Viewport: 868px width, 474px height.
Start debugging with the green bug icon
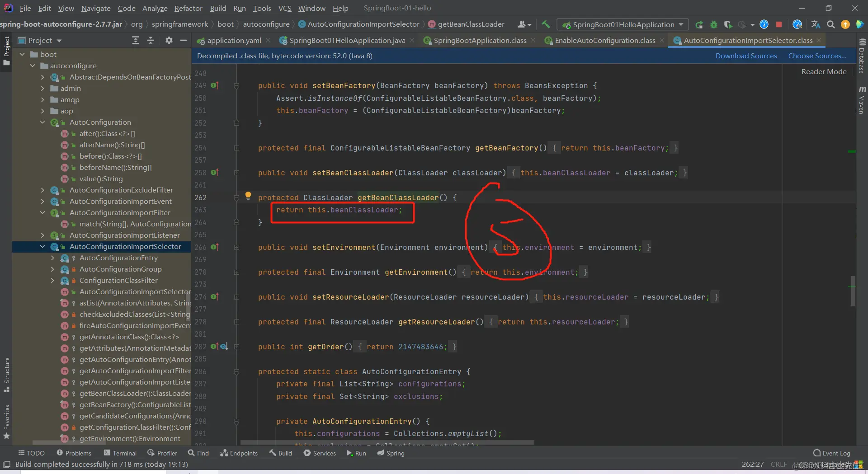(x=714, y=24)
